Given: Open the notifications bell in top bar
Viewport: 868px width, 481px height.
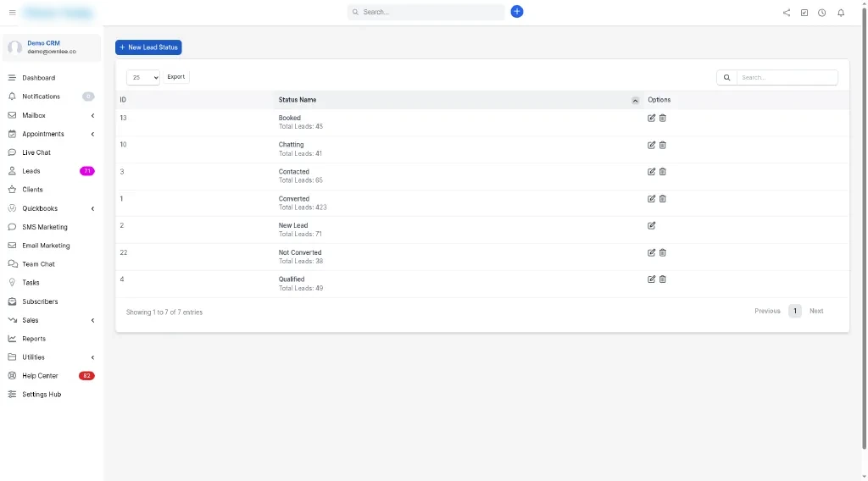Looking at the screenshot, I should (x=840, y=12).
